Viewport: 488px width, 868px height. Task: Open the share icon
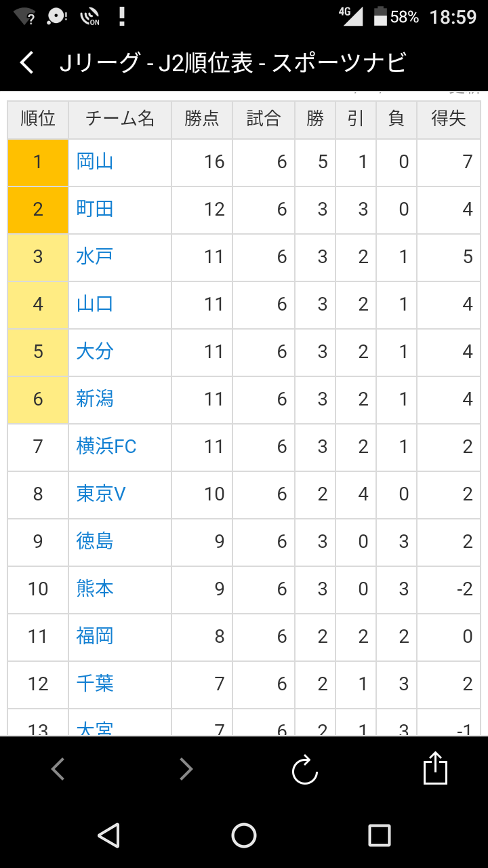click(435, 769)
